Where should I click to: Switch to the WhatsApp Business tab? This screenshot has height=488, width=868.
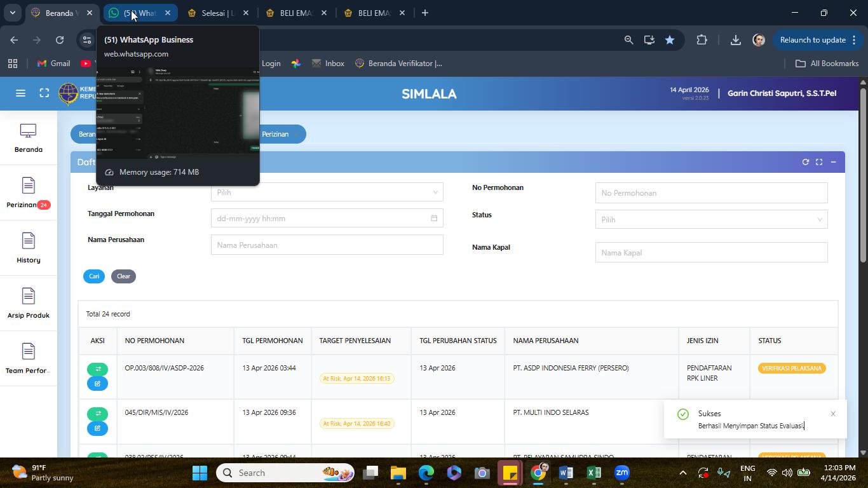click(140, 13)
